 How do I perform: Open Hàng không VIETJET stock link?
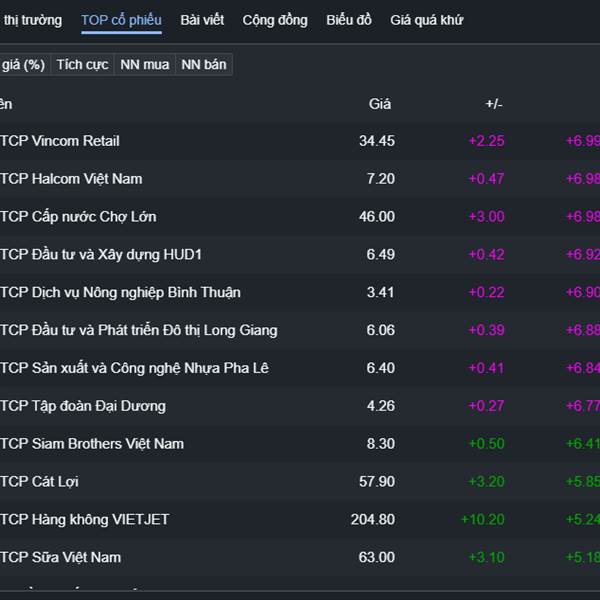click(85, 519)
